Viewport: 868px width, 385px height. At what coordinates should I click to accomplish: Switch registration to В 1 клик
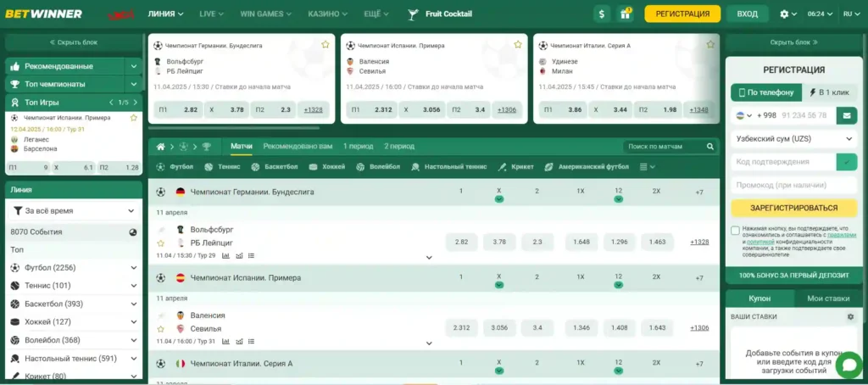coord(829,93)
